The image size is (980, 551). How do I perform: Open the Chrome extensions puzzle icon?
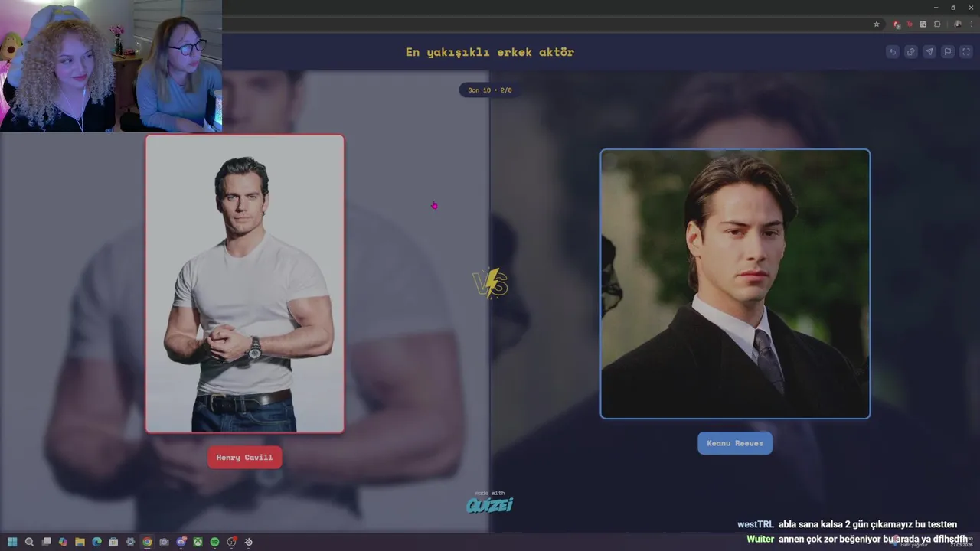click(x=937, y=24)
